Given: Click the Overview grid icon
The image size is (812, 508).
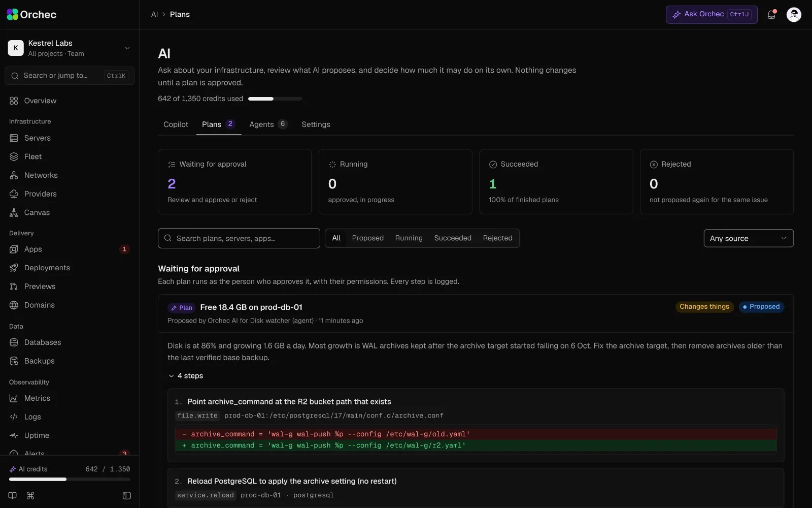Looking at the screenshot, I should point(14,101).
